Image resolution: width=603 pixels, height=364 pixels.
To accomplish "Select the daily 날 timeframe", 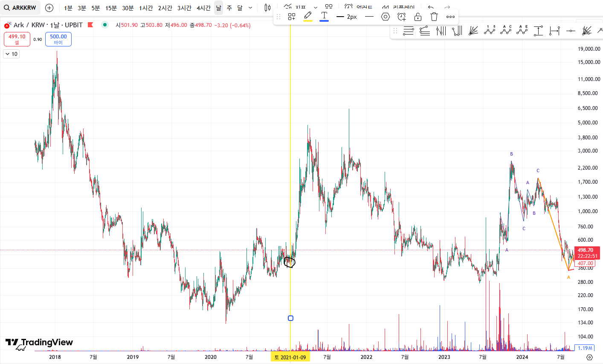I will [x=218, y=8].
